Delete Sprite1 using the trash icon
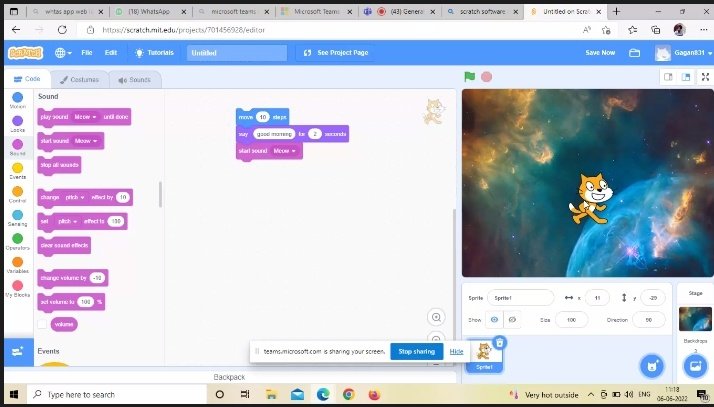 pos(500,343)
